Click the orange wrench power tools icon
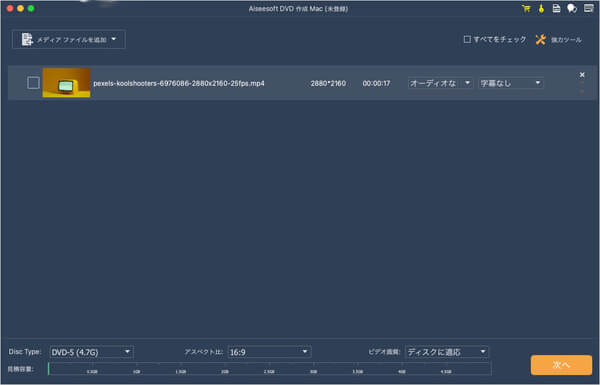This screenshot has width=600, height=385. (x=541, y=39)
